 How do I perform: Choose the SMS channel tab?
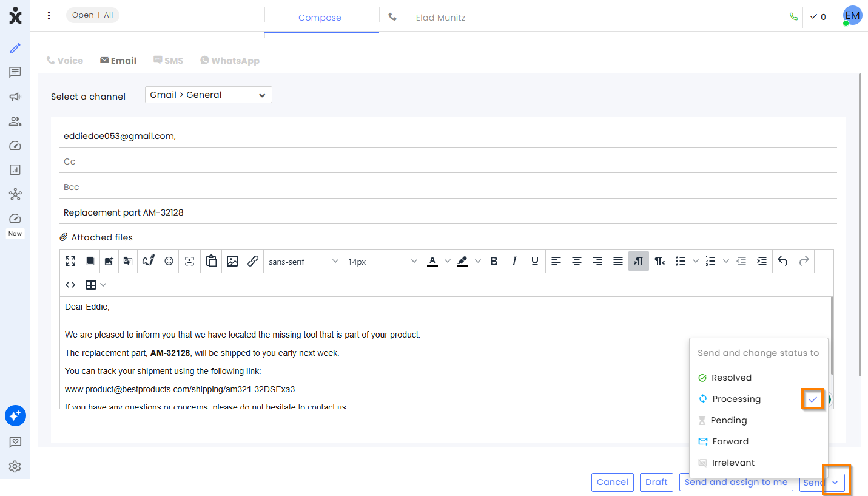coord(168,61)
